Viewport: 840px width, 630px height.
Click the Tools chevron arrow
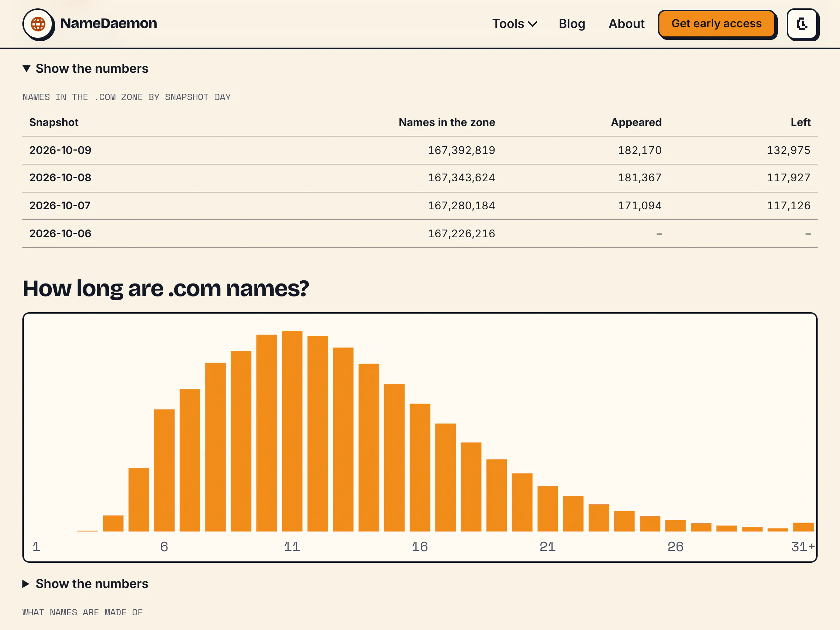click(x=533, y=24)
